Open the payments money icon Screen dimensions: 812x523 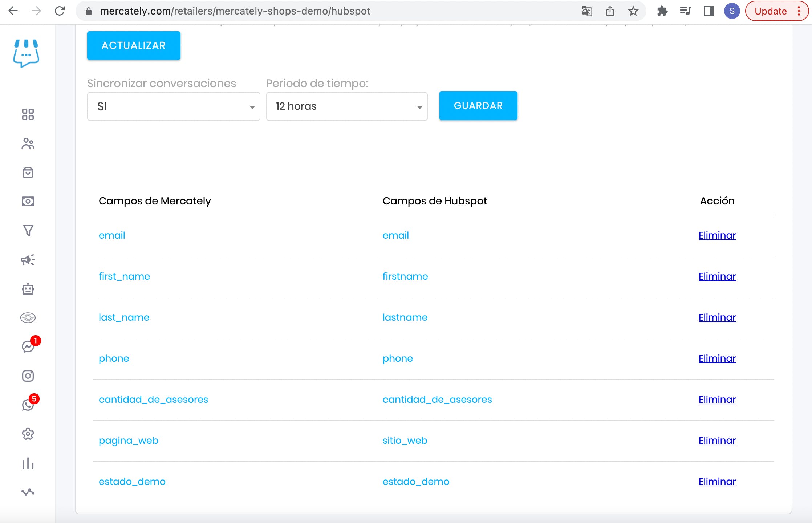point(28,202)
